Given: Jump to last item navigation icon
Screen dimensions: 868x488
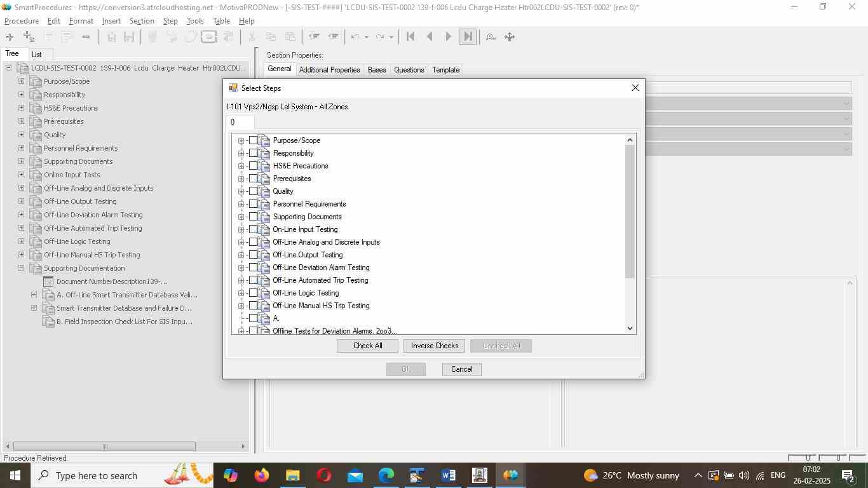Looking at the screenshot, I should pyautogui.click(x=468, y=37).
